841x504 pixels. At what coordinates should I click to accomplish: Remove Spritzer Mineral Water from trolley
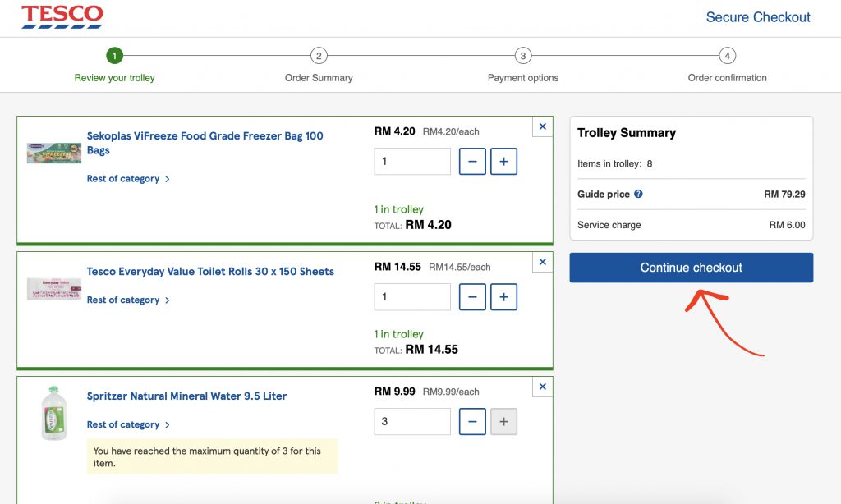tap(542, 387)
